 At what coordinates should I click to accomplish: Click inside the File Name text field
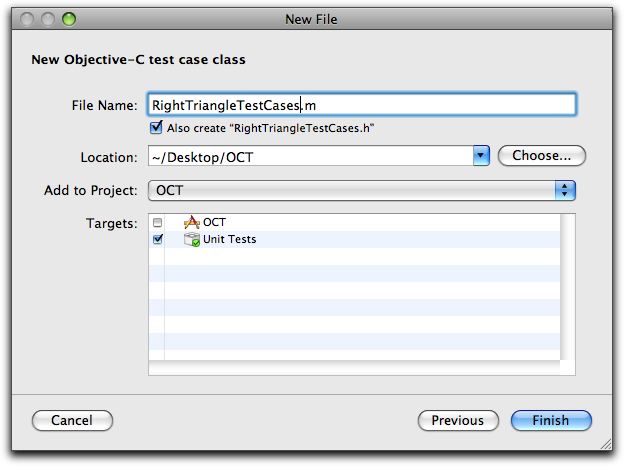(x=361, y=105)
